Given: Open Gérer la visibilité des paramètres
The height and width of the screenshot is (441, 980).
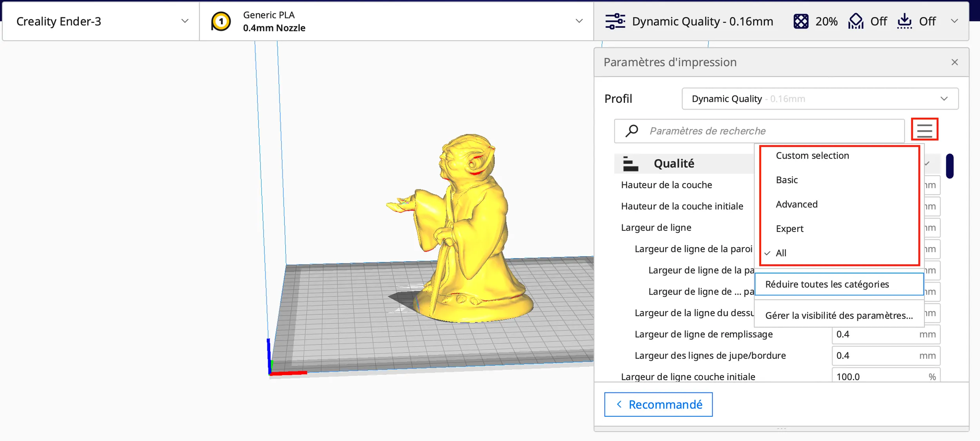Looking at the screenshot, I should click(839, 315).
